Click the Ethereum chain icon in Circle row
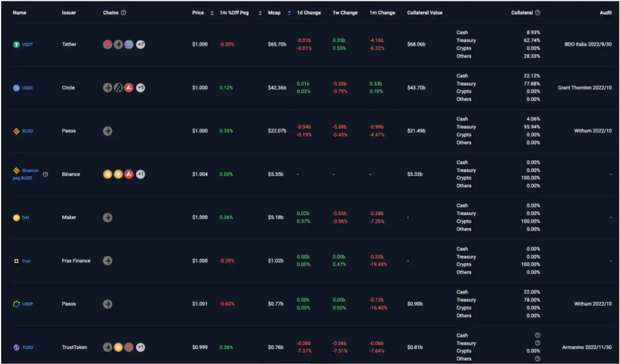The width and height of the screenshot is (620, 364). [107, 88]
